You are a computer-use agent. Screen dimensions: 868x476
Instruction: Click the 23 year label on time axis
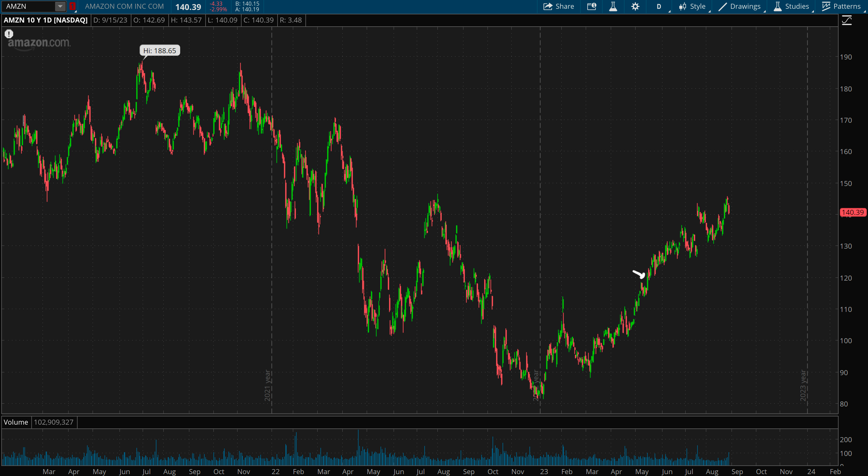pyautogui.click(x=544, y=471)
